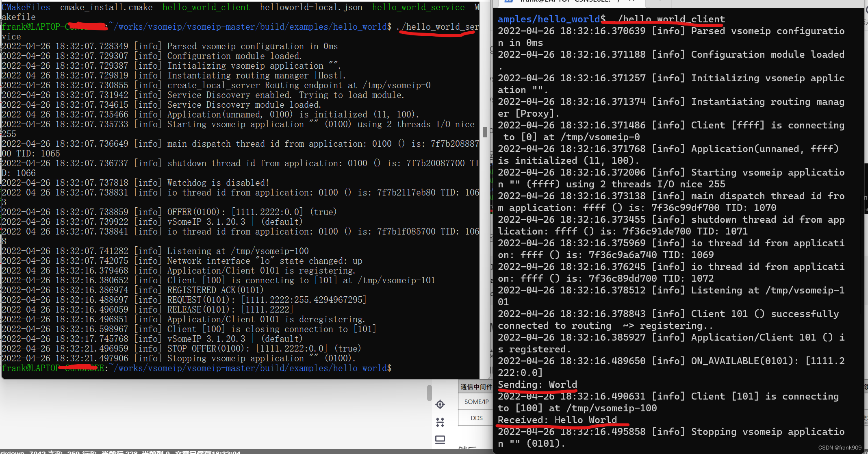Click the 'Received: Hello World' output line
The width and height of the screenshot is (868, 454).
click(x=557, y=420)
